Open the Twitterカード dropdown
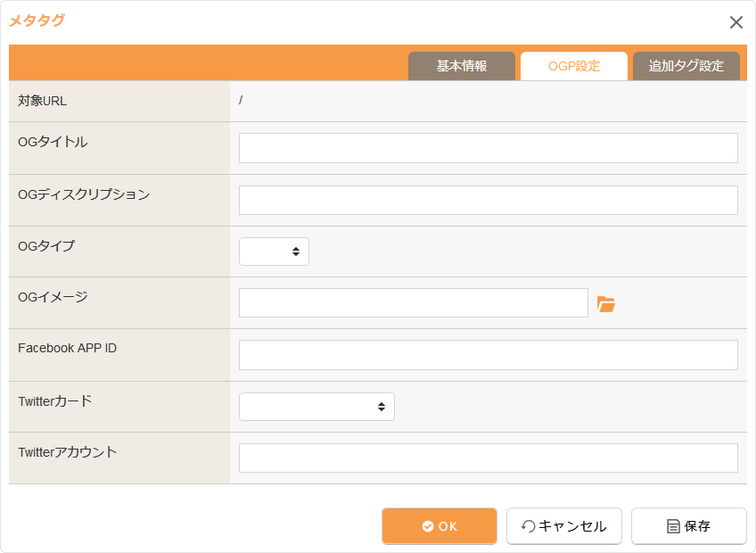The width and height of the screenshot is (756, 553). (316, 407)
